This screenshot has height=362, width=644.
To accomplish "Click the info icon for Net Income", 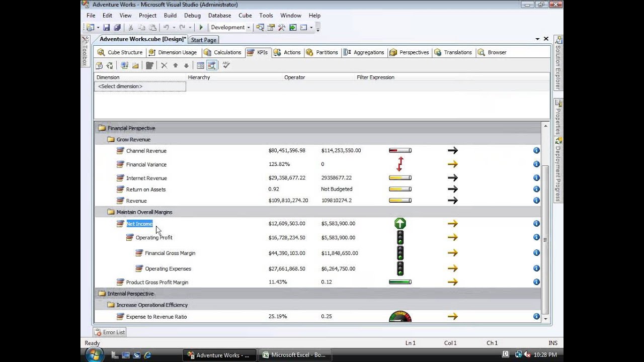I will (536, 223).
